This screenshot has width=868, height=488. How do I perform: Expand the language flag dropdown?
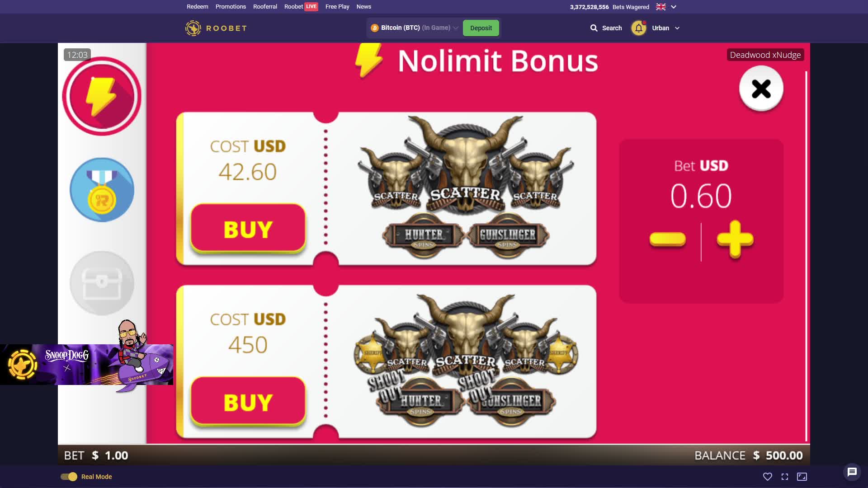(x=666, y=7)
